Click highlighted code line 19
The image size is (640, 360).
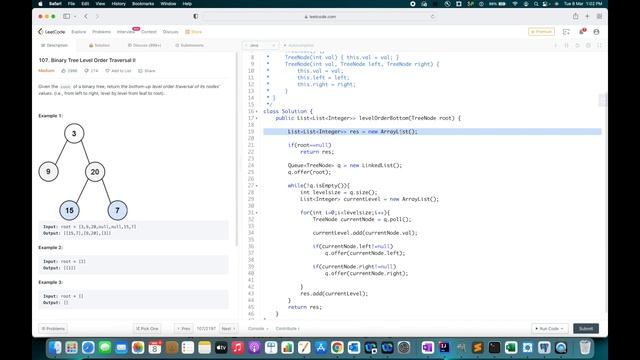[x=432, y=131]
